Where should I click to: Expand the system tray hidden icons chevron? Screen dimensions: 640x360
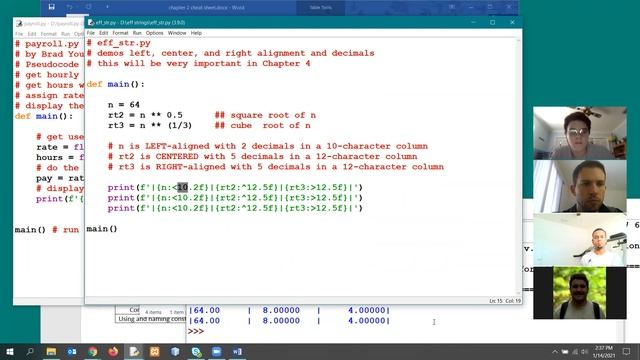pos(555,352)
